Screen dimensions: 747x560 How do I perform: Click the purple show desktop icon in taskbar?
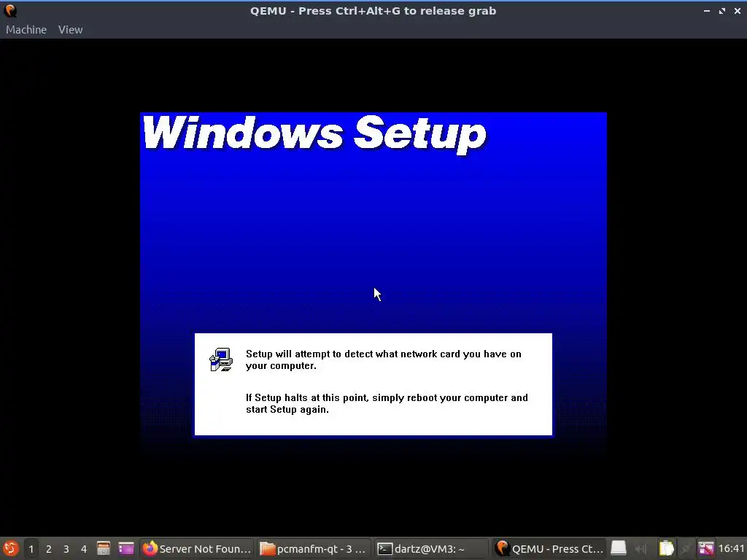tap(126, 548)
